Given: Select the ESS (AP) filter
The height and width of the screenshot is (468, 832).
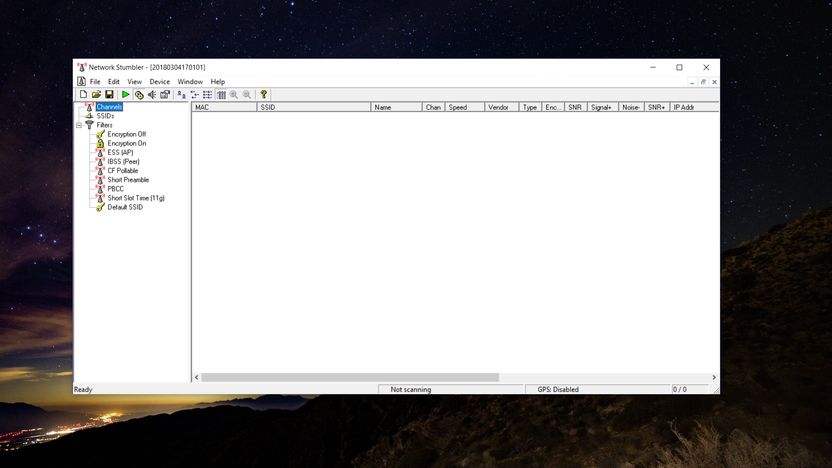Looking at the screenshot, I should tap(120, 152).
